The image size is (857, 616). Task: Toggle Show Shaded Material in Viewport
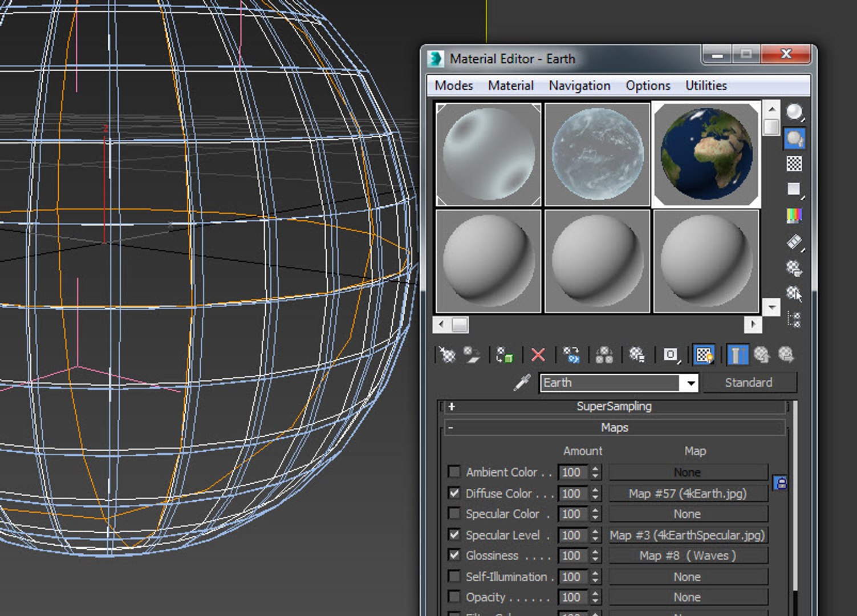click(x=704, y=355)
